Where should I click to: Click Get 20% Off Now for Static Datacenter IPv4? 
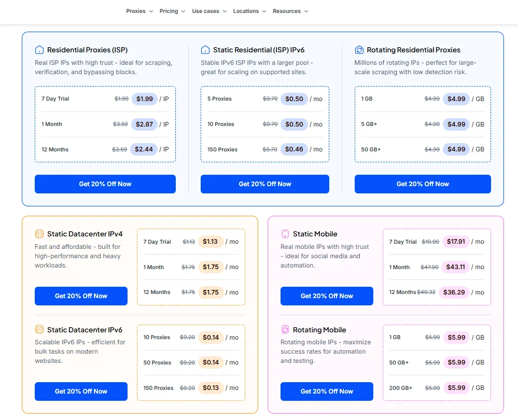81,296
